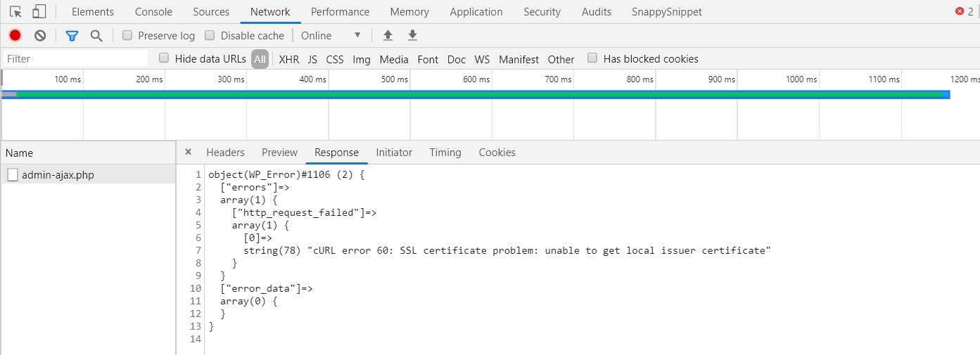Click the 1000 ms timeline tick label
This screenshot has height=355, width=980.
point(801,79)
